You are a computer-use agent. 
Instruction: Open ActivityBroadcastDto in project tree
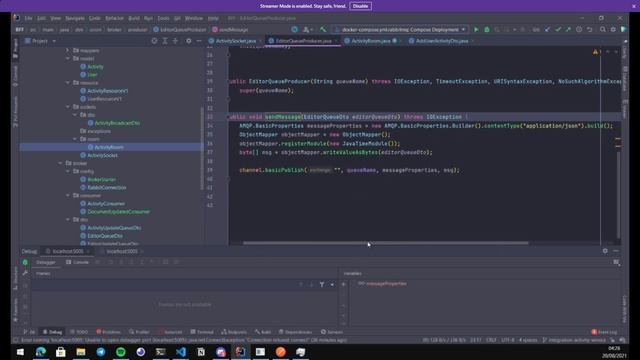tap(117, 123)
